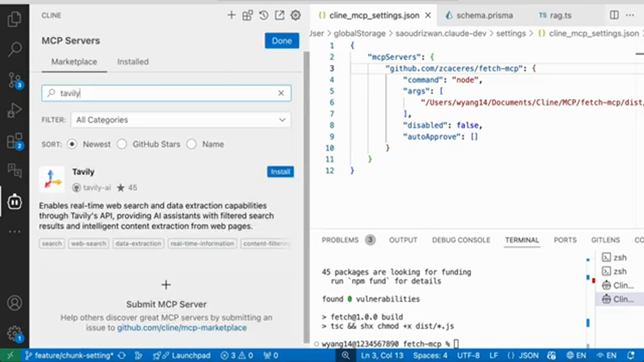Close the cline_mcp_settings.json tab
The height and width of the screenshot is (362, 644).
click(x=428, y=15)
